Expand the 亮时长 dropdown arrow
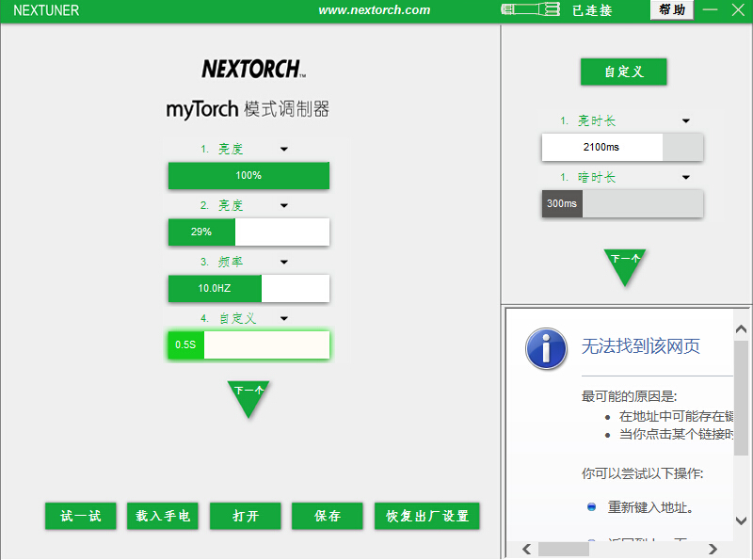The height and width of the screenshot is (560, 753). (x=685, y=120)
